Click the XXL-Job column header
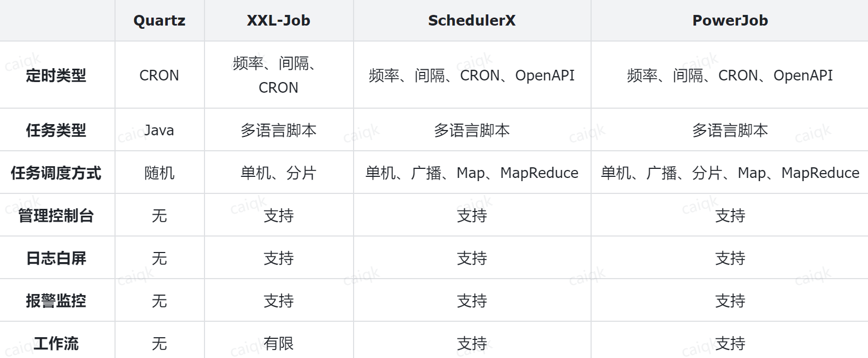 click(279, 20)
